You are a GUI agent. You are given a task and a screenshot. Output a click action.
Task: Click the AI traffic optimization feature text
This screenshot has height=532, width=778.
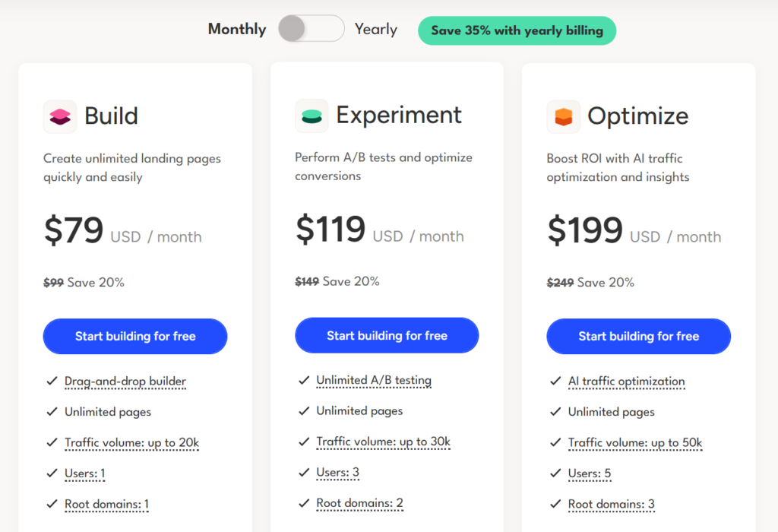coord(626,382)
